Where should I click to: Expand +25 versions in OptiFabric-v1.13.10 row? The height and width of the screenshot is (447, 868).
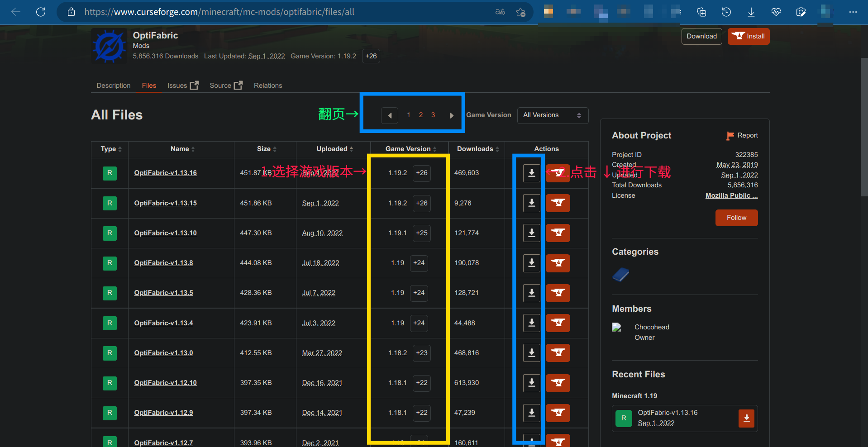click(421, 233)
